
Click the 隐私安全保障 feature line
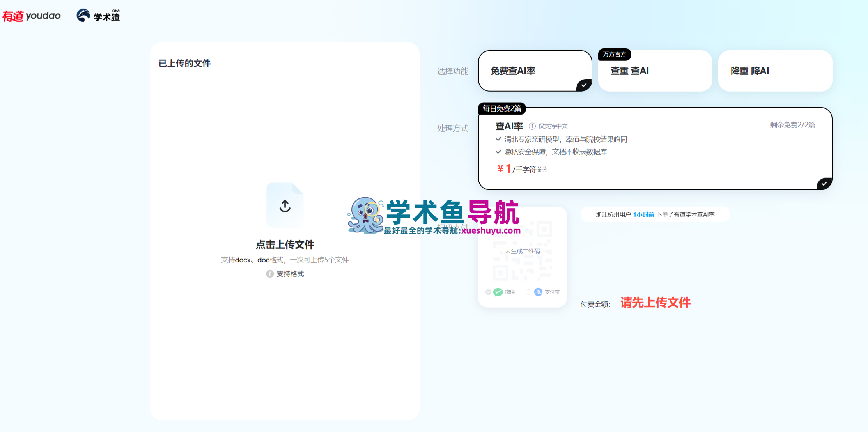555,152
